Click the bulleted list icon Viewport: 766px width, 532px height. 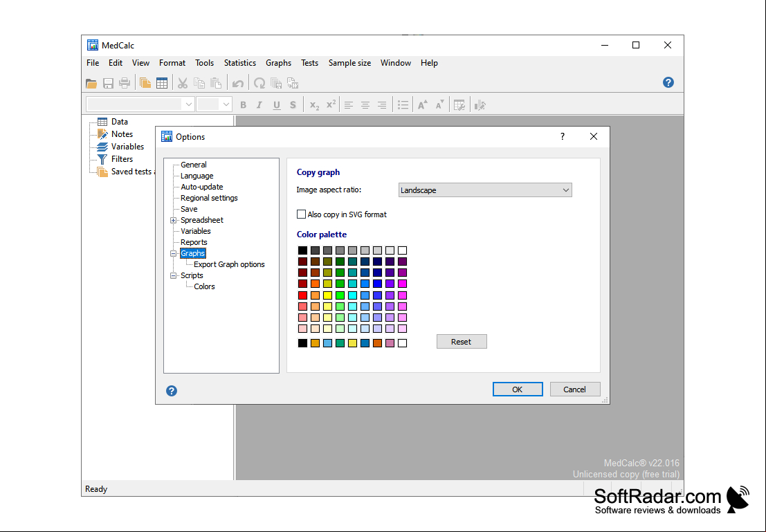[x=403, y=105]
